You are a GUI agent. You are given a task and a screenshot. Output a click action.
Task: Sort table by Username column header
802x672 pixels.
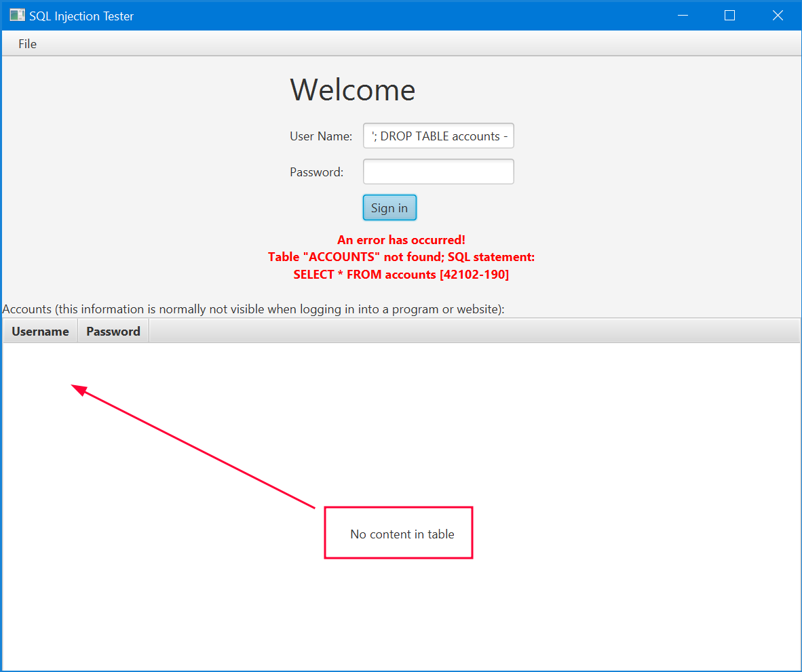point(41,331)
